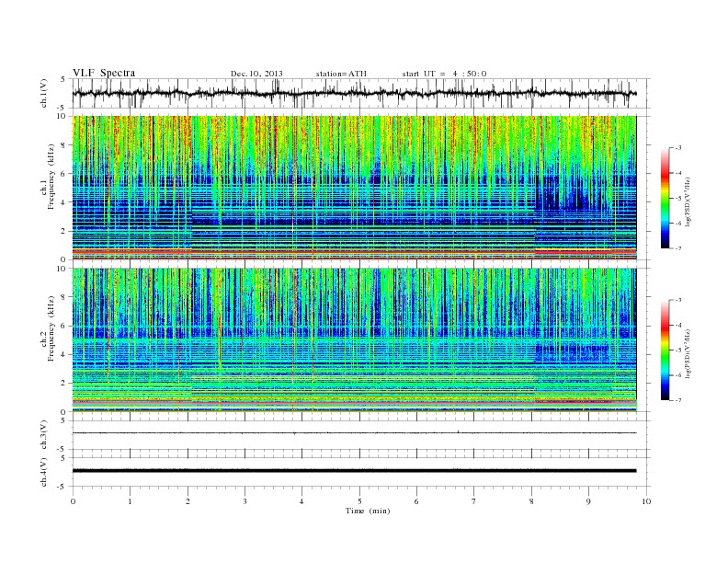Click the '2' tick on Time axis
Image resolution: width=728 pixels, height=563 pixels.
click(x=188, y=501)
